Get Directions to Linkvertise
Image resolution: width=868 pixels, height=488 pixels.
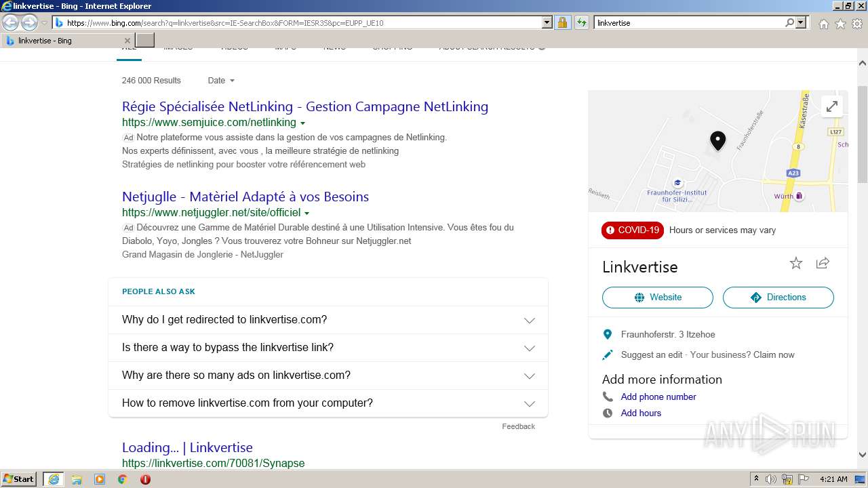778,298
